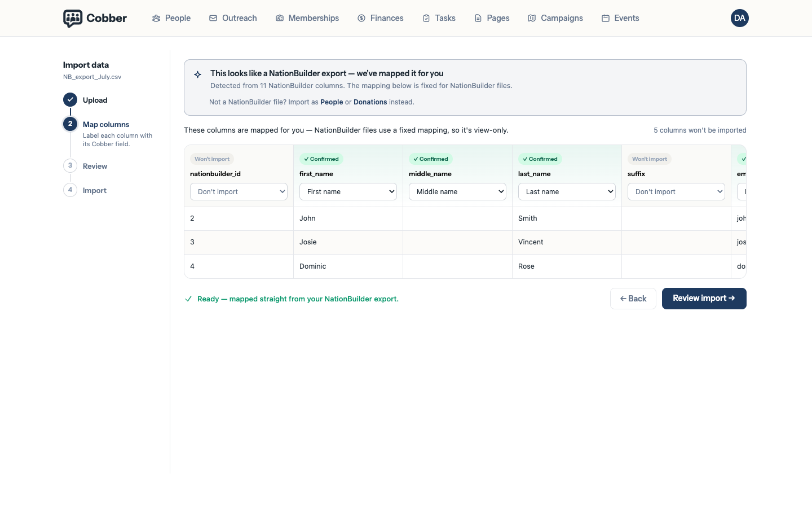Click the green Ready status checkmark
The height and width of the screenshot is (508, 812).
[188, 299]
